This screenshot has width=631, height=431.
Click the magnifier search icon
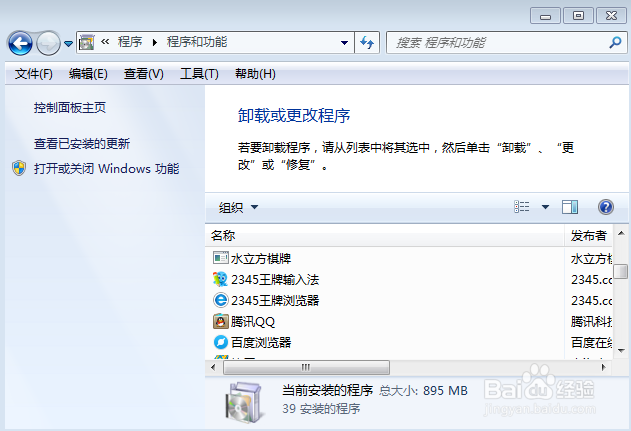click(615, 42)
